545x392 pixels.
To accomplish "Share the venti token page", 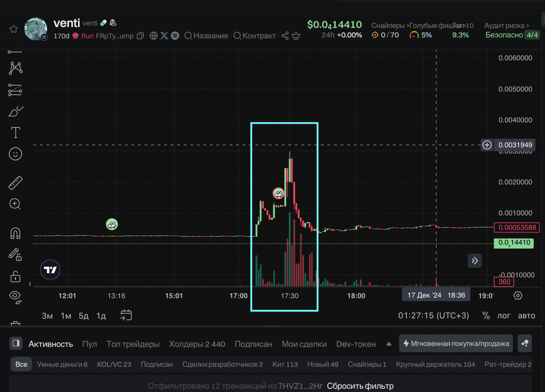I will tap(285, 36).
